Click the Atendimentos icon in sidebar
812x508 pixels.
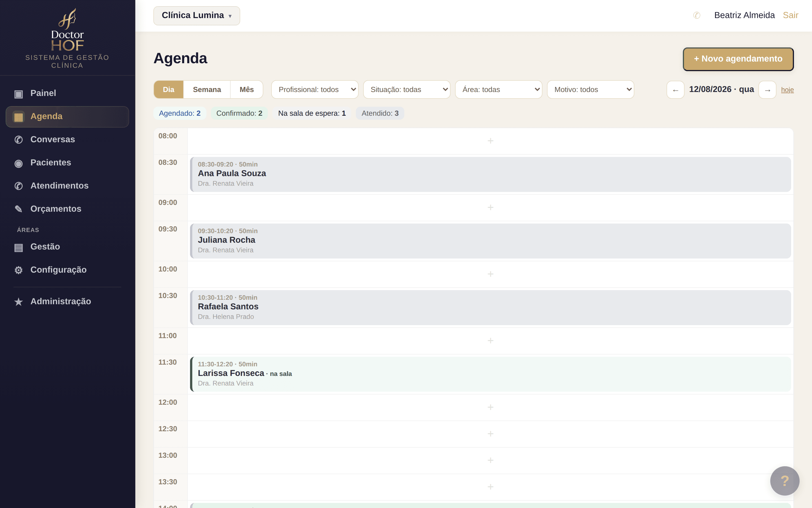coord(18,186)
